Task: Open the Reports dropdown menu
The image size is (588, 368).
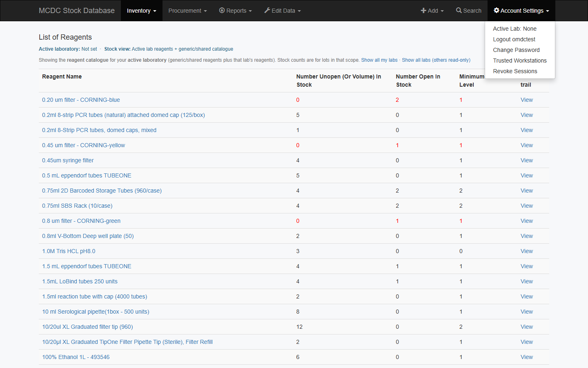Action: [235, 11]
